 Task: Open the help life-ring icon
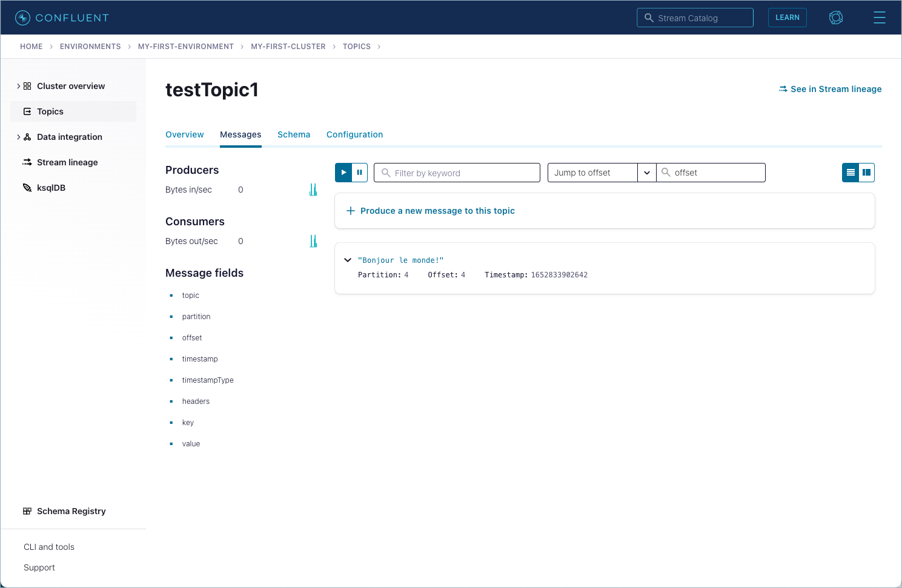(x=835, y=17)
